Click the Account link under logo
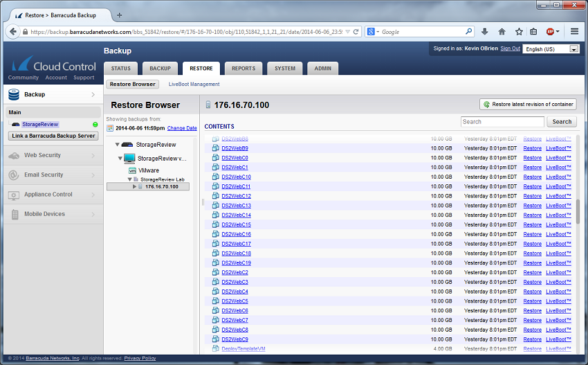This screenshot has width=588, height=365. coord(56,78)
